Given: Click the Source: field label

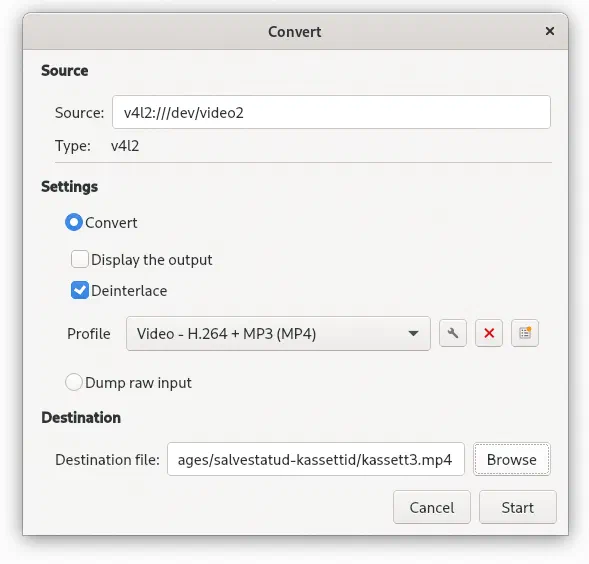Looking at the screenshot, I should click(x=80, y=113).
